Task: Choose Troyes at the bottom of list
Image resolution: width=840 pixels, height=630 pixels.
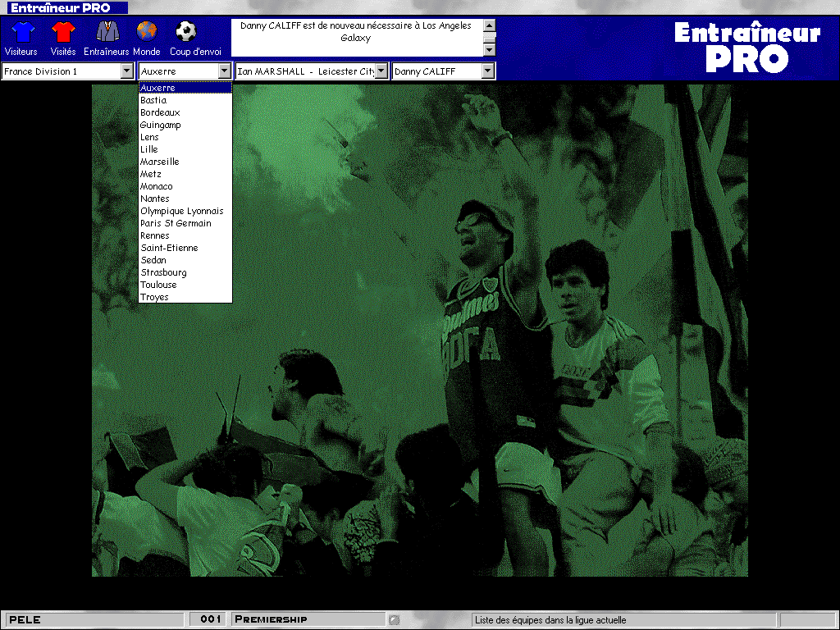Action: click(x=154, y=297)
